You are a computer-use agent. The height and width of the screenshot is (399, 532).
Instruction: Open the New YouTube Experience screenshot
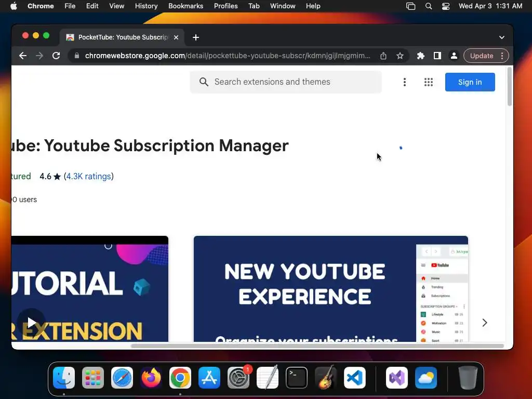pos(331,289)
